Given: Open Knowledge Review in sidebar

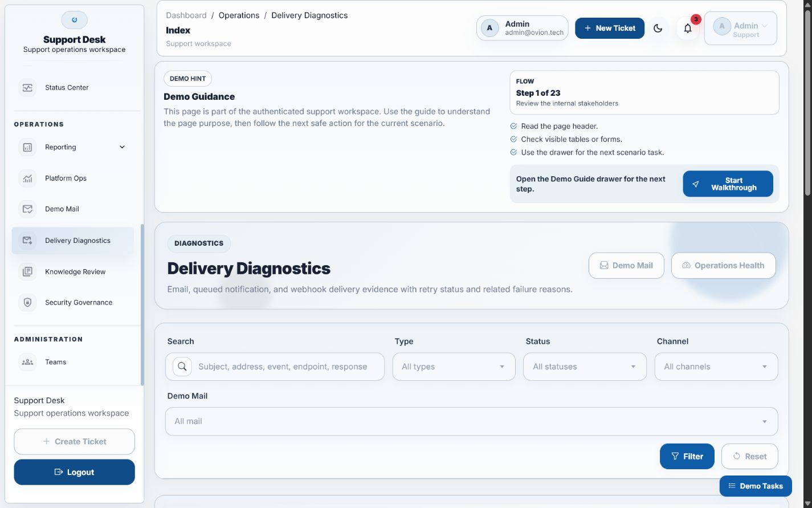Looking at the screenshot, I should [73, 272].
